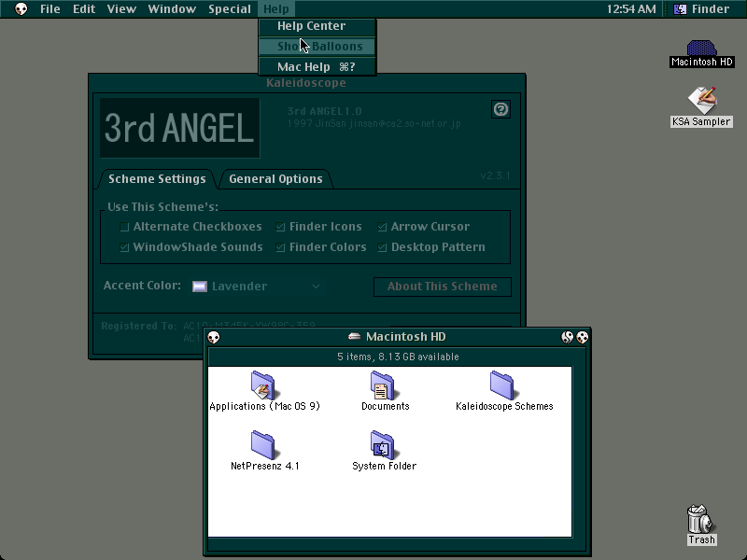Open the Finder application menu
The image size is (747, 560).
pyautogui.click(x=703, y=8)
